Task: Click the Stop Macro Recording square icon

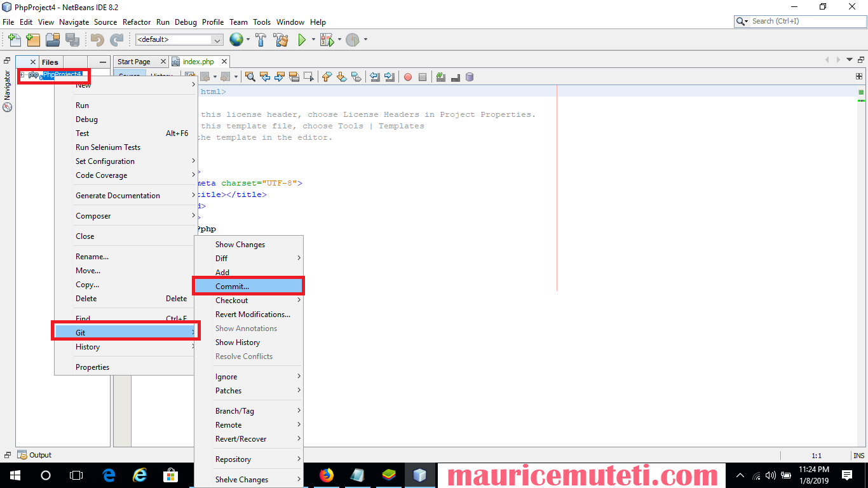Action: tap(423, 77)
